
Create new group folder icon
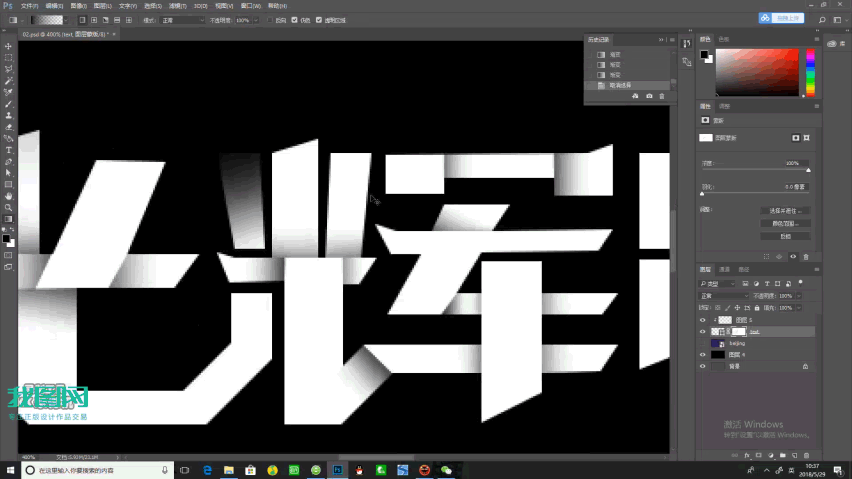click(782, 456)
